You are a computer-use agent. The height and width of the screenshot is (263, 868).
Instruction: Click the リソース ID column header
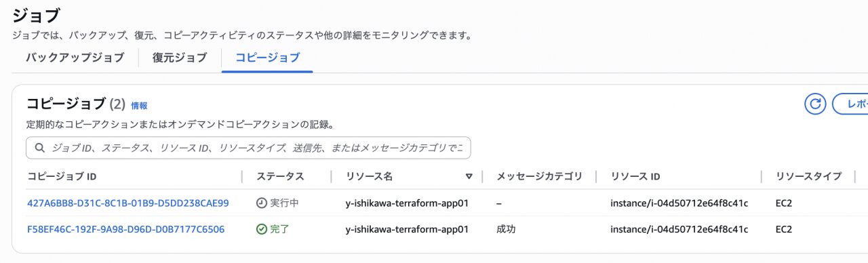635,176
